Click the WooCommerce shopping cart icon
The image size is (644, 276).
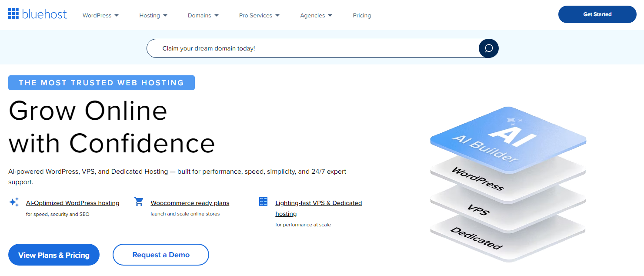pyautogui.click(x=139, y=202)
